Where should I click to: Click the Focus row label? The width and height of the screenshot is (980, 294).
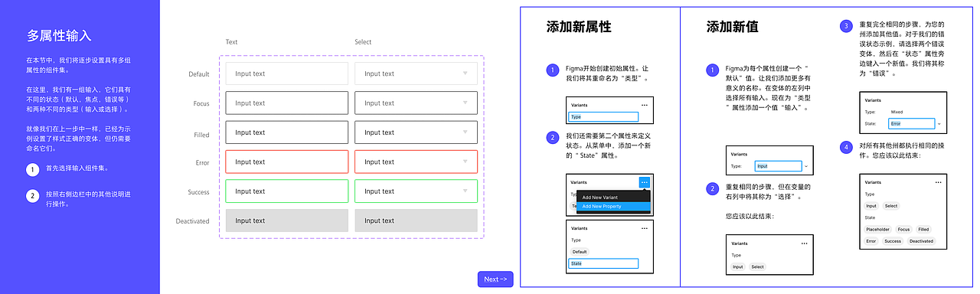coord(201,103)
